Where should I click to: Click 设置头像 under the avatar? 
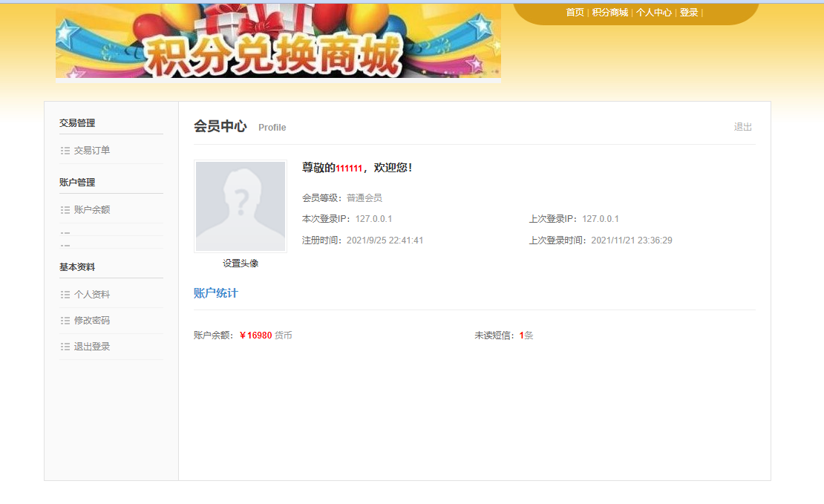pyautogui.click(x=241, y=264)
